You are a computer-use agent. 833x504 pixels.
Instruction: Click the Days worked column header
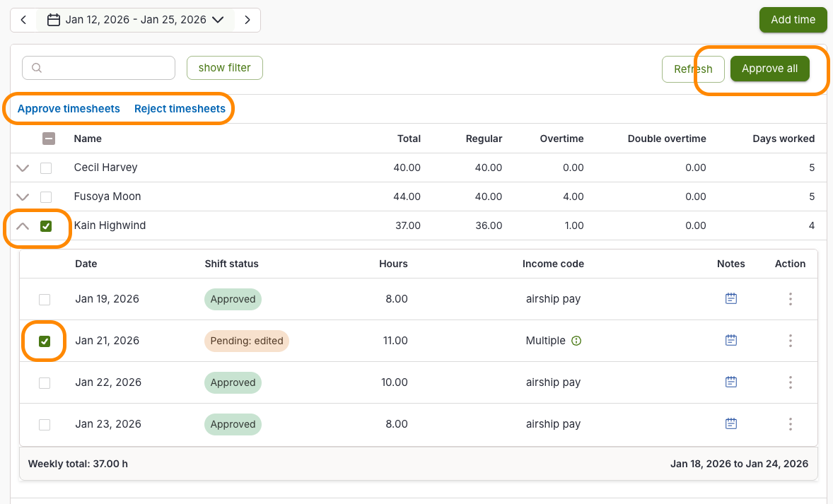pos(784,139)
